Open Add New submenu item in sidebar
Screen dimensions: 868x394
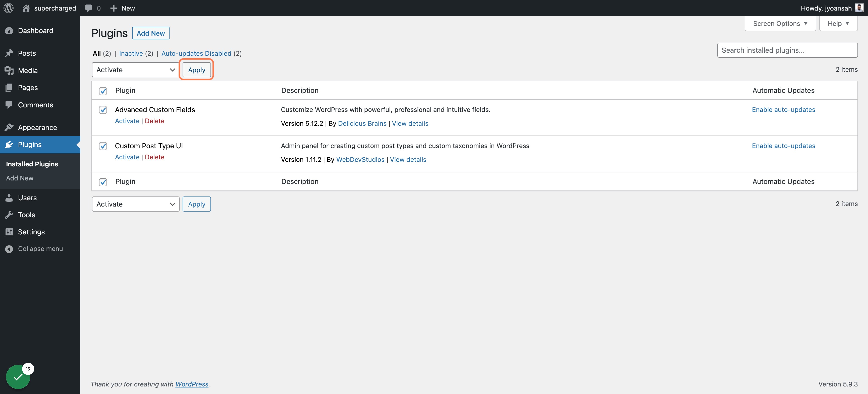[x=20, y=178]
